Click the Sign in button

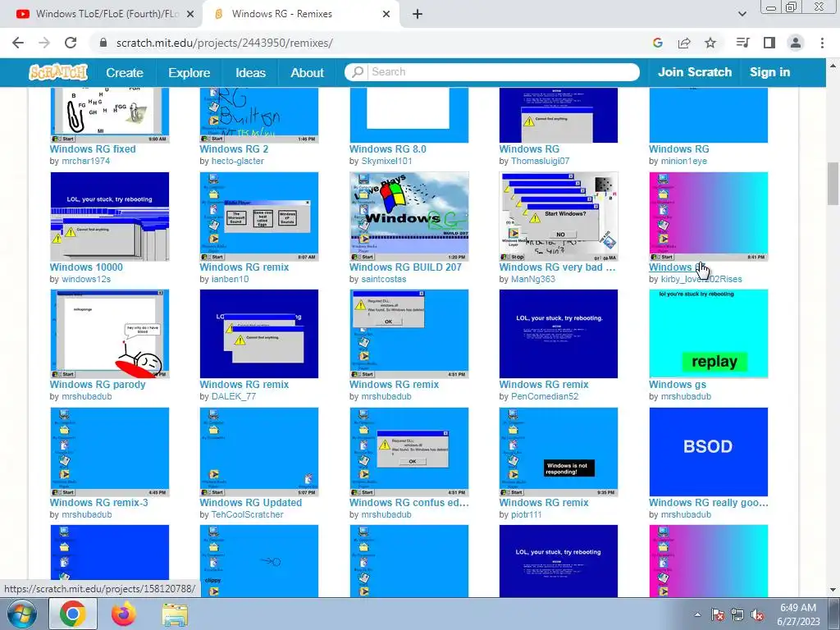769,72
